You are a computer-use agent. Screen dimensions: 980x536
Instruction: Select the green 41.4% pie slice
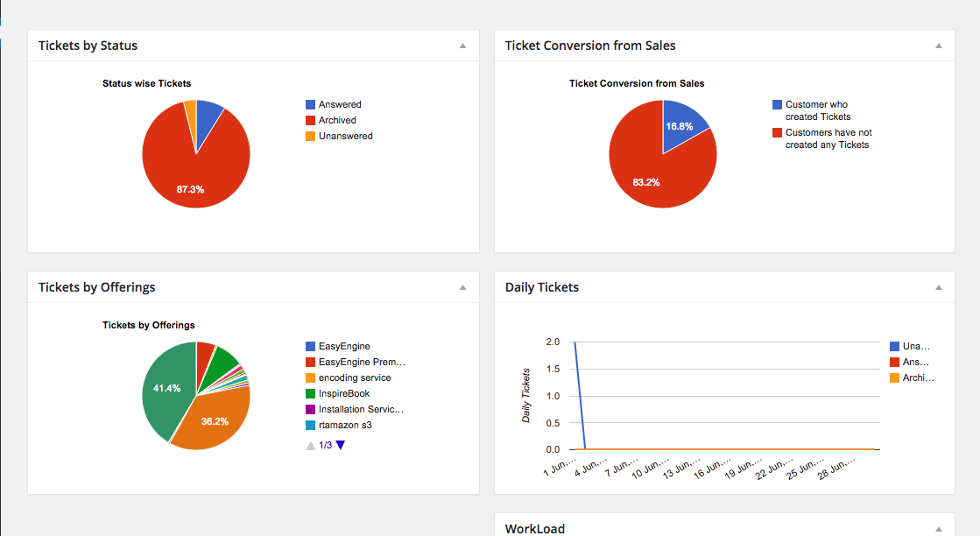coord(166,385)
